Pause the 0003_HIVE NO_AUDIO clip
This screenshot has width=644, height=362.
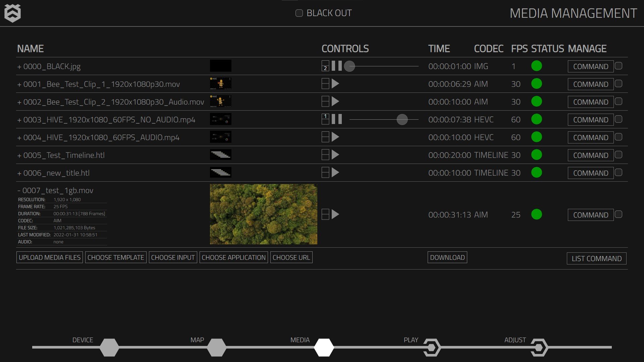(337, 119)
